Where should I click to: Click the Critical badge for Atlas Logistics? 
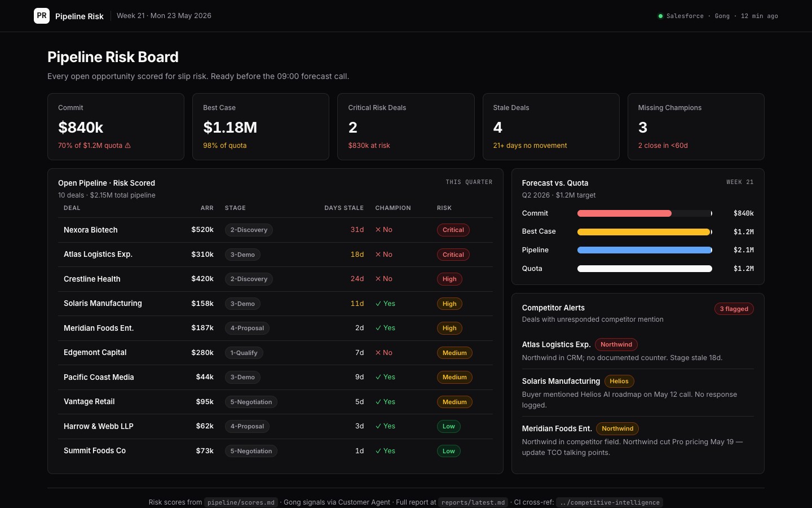[453, 255]
